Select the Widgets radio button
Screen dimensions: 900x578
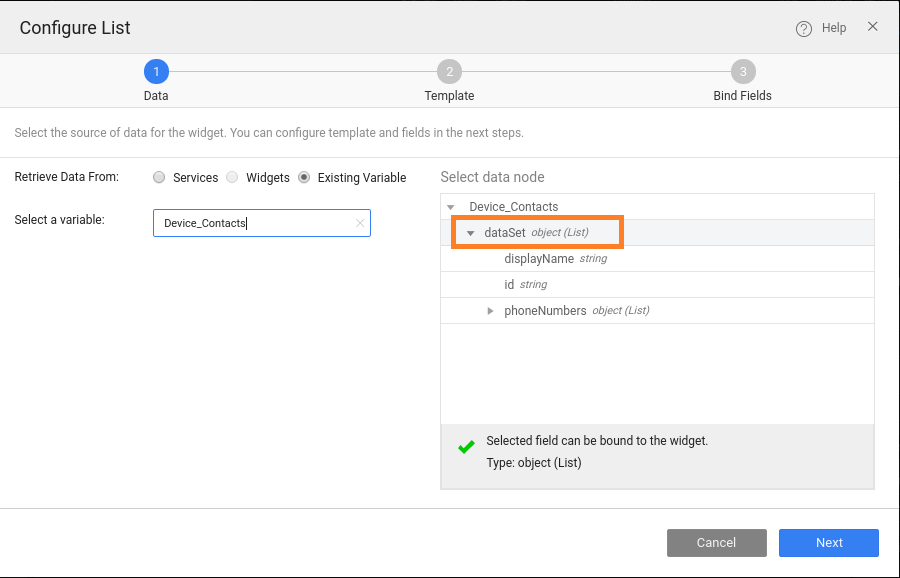coord(232,178)
